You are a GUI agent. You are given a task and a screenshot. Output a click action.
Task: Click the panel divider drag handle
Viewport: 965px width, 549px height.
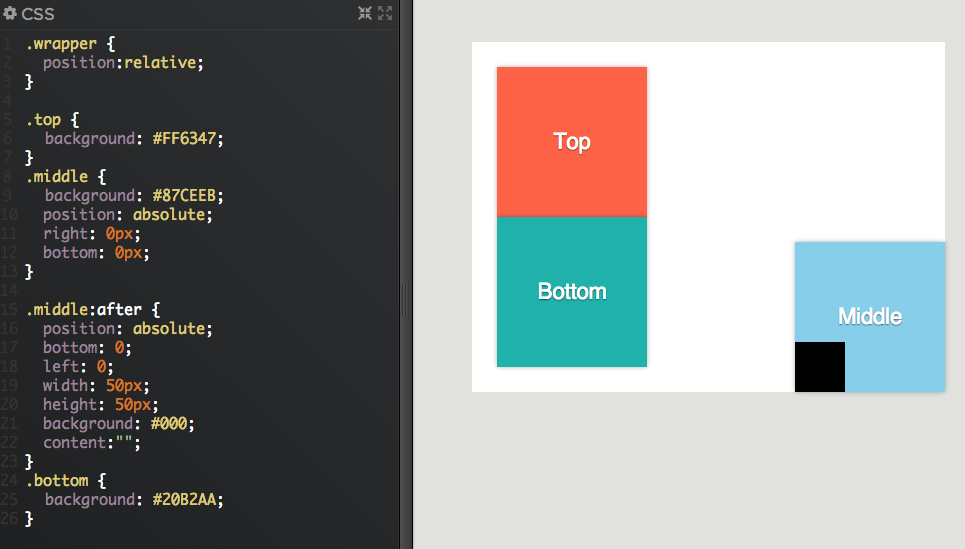[x=405, y=300]
